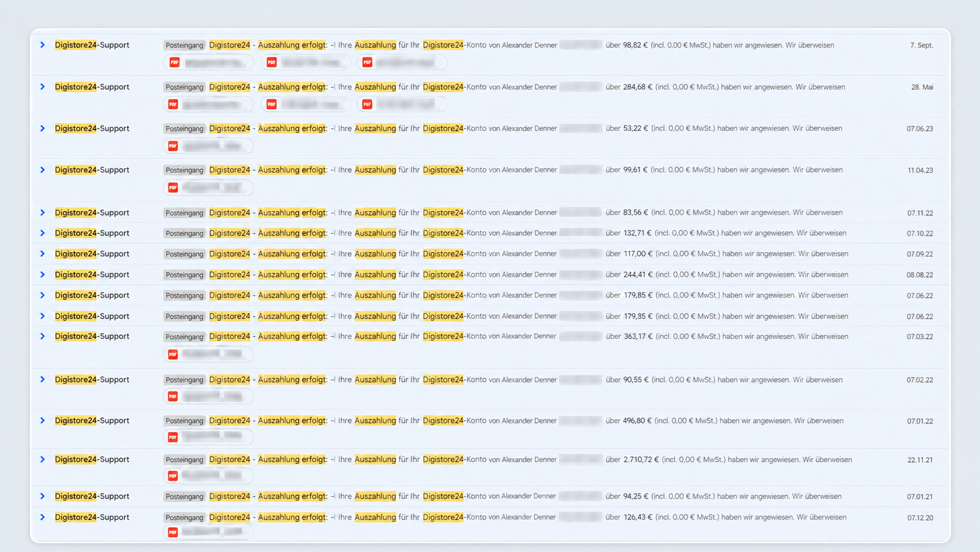Select the date "07.12.20"
This screenshot has height=552, width=980.
[x=920, y=518]
